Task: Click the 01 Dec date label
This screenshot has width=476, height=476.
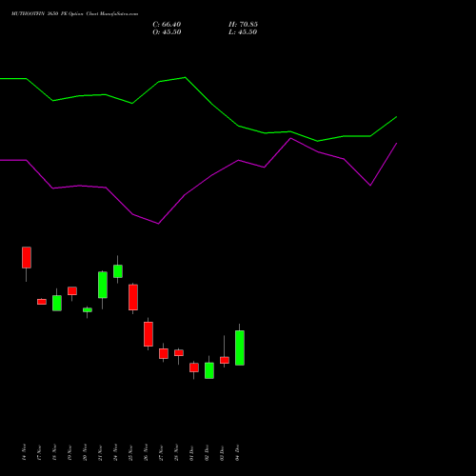Action: [192, 452]
